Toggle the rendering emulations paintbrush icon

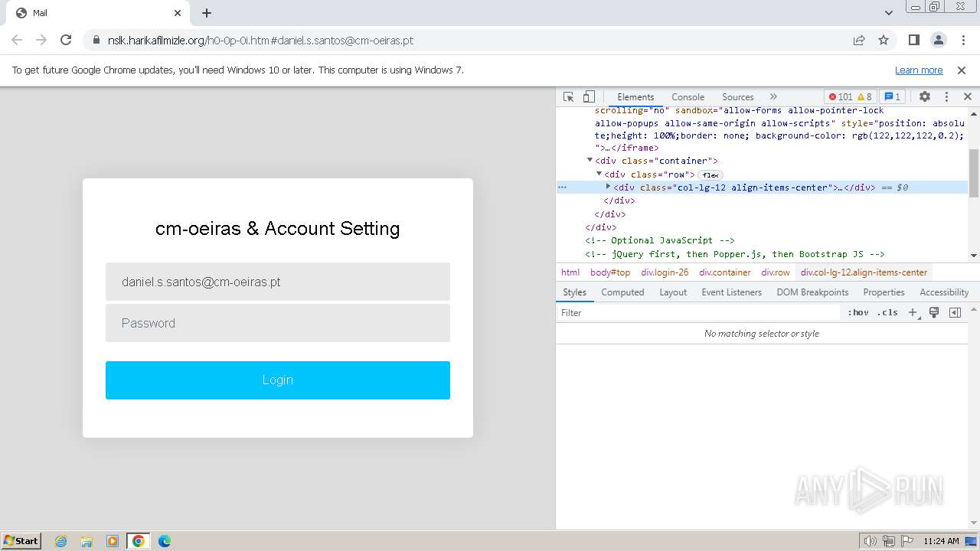click(934, 313)
